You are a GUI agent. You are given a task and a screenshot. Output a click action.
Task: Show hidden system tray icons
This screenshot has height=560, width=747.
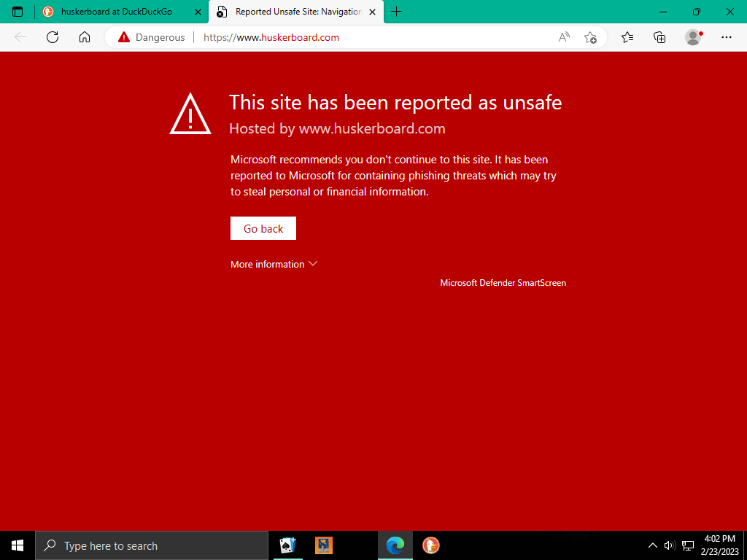click(x=653, y=545)
